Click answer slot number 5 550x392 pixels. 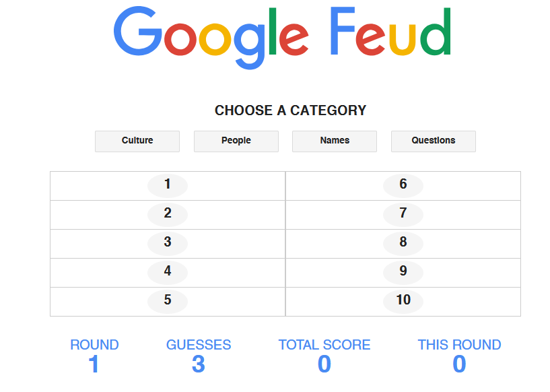(168, 301)
